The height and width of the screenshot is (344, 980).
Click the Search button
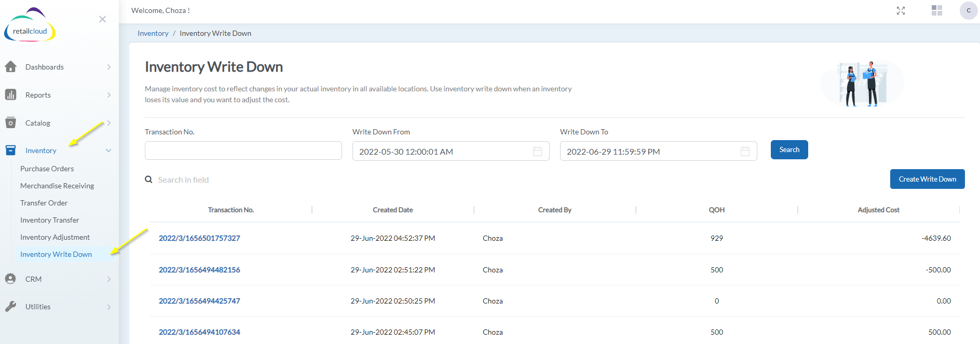[789, 149]
